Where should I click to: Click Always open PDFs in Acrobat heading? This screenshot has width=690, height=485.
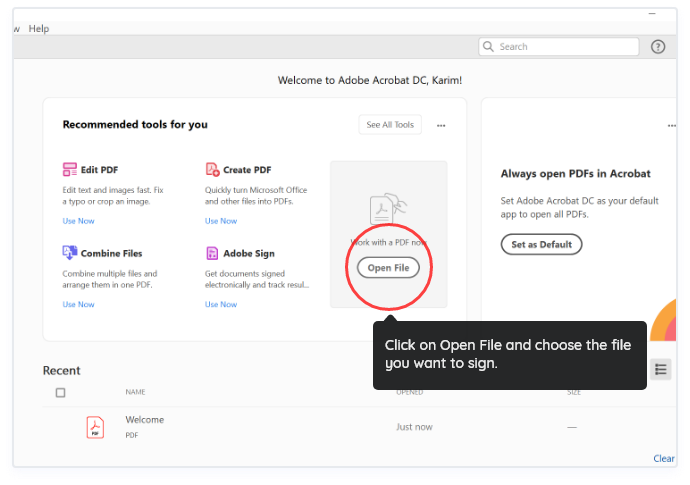click(575, 174)
